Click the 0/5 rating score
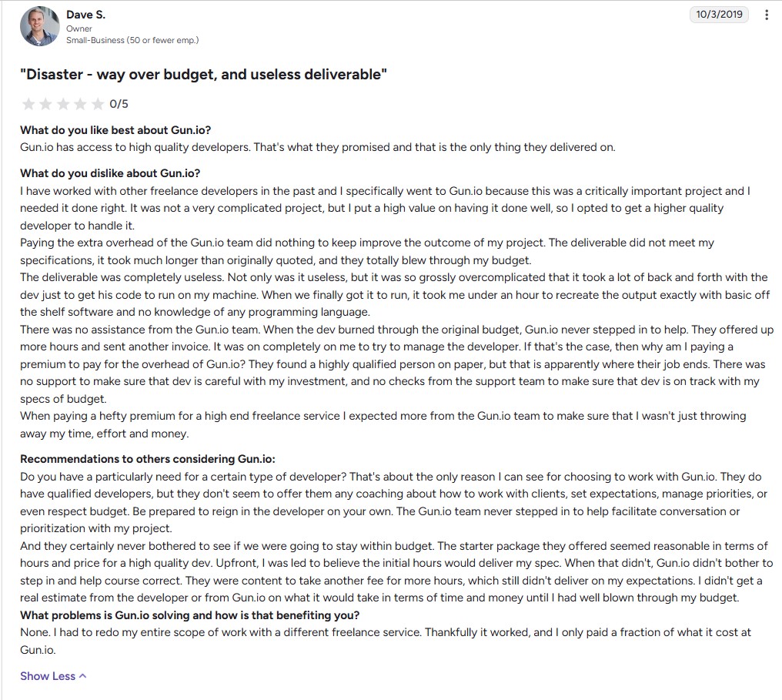 click(119, 104)
